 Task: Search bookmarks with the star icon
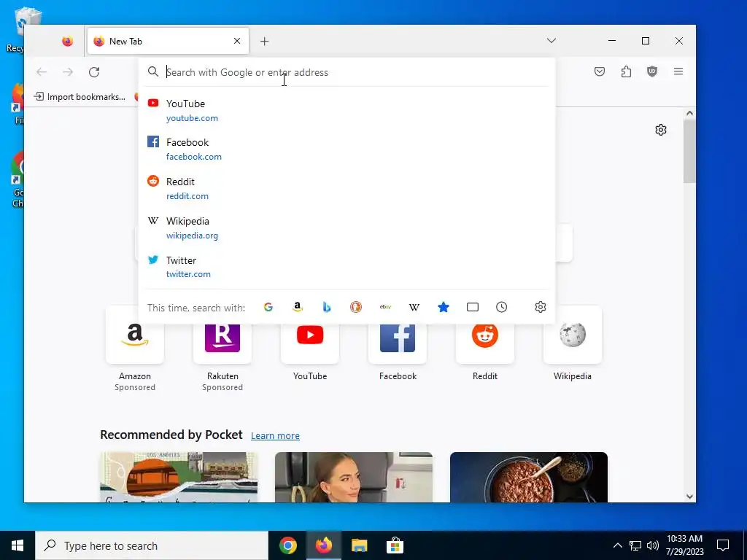[444, 307]
